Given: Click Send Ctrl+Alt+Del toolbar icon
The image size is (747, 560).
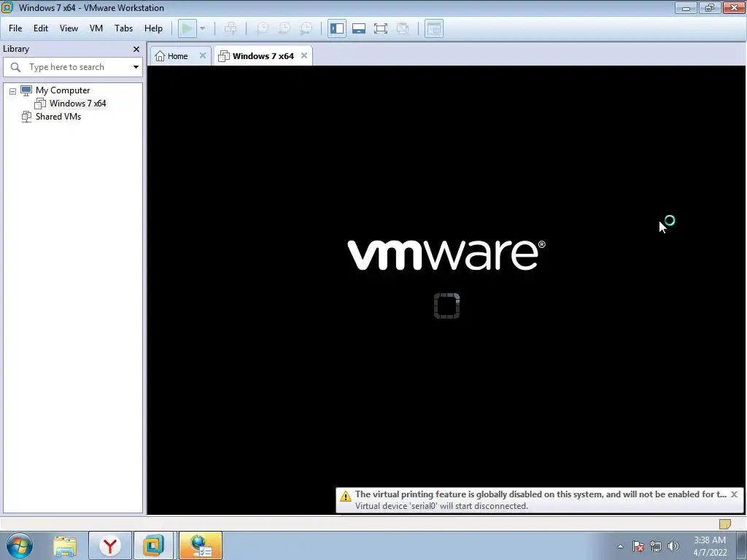Looking at the screenshot, I should pyautogui.click(x=231, y=28).
